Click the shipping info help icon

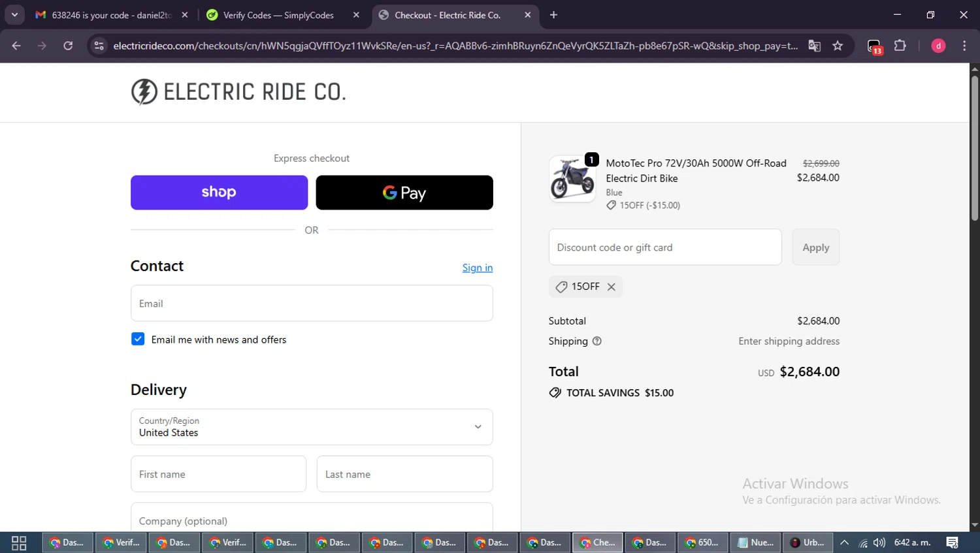coord(596,341)
